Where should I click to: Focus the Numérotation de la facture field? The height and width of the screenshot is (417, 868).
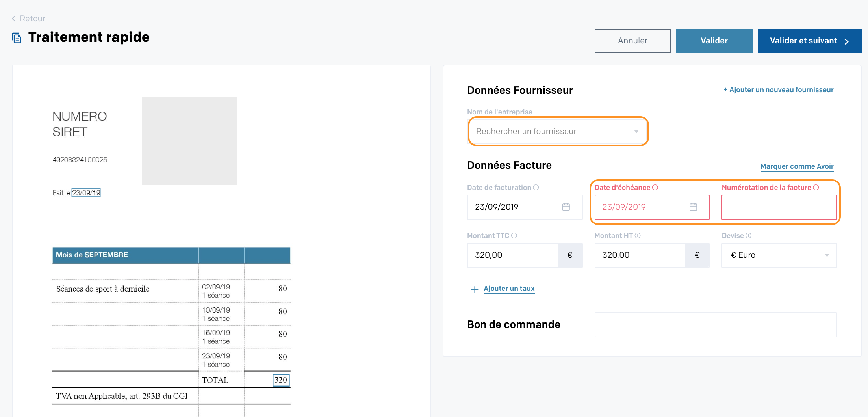coord(779,207)
